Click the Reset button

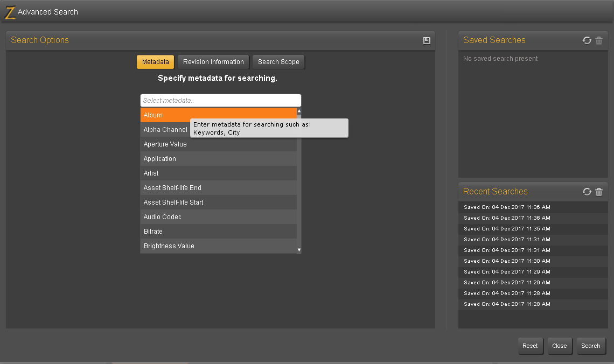point(530,346)
